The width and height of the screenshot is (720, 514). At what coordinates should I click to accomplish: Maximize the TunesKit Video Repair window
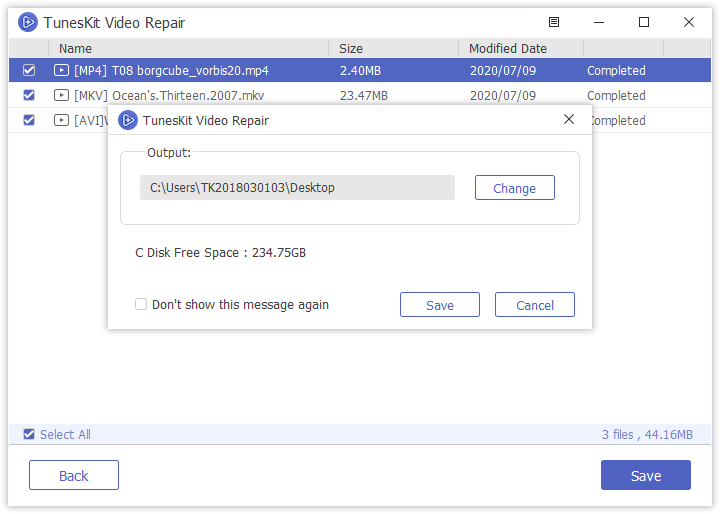click(644, 22)
